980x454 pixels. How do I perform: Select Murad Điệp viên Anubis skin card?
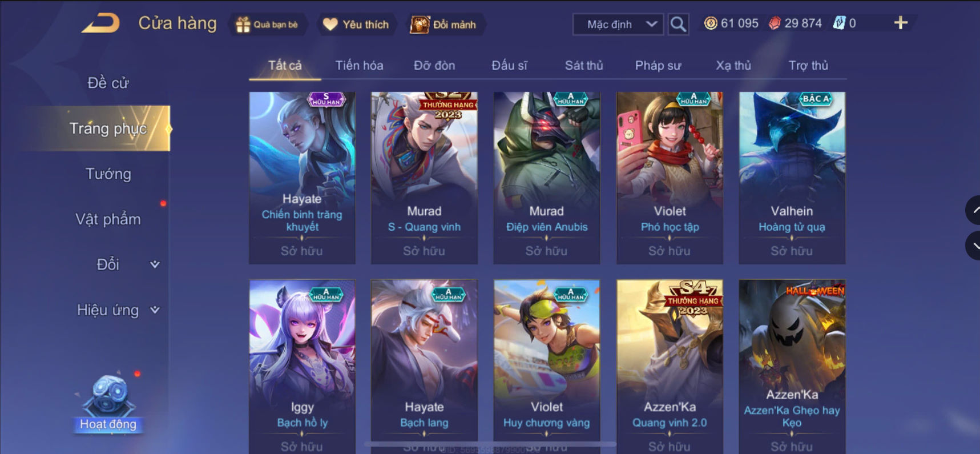coord(546,178)
